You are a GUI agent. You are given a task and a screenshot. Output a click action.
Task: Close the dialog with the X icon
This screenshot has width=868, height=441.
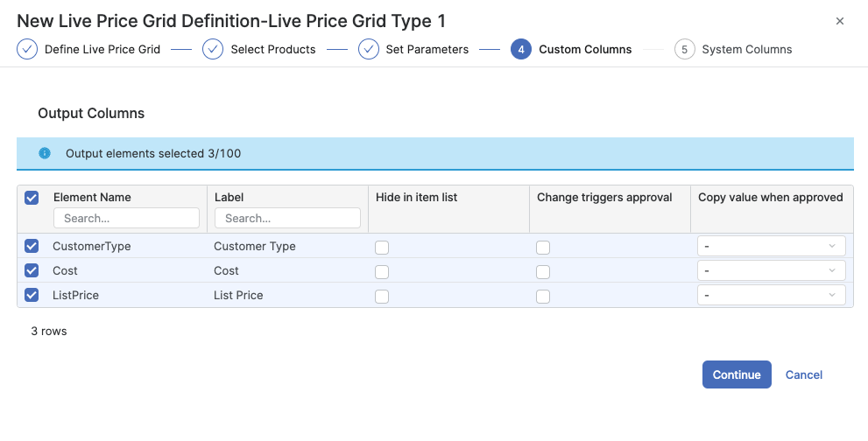840,21
